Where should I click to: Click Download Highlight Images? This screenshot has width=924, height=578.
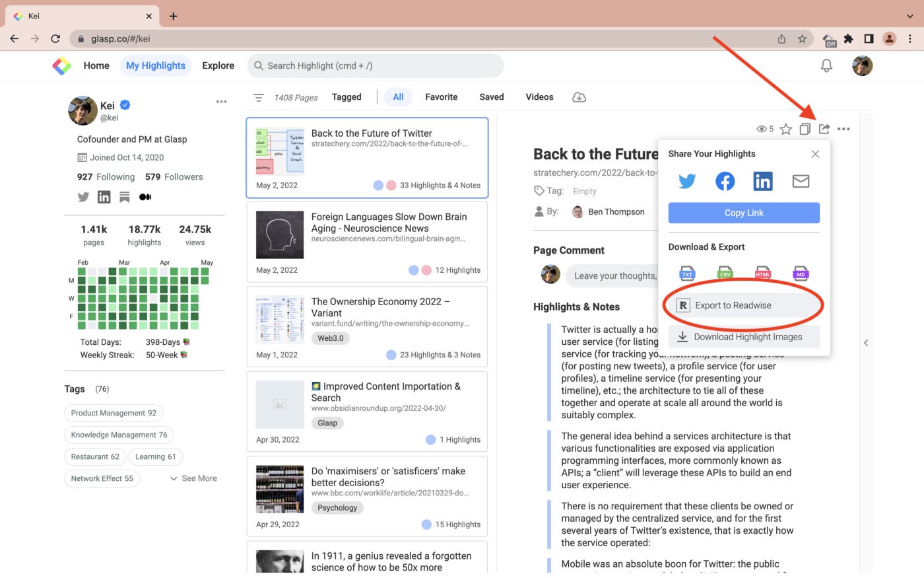[x=744, y=337]
